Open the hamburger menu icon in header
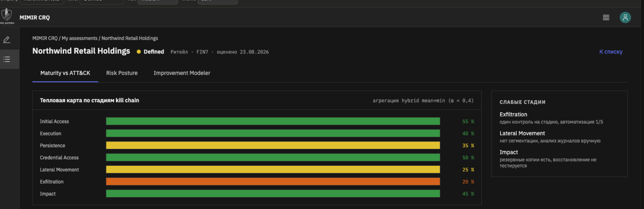The image size is (644, 209). pyautogui.click(x=606, y=17)
